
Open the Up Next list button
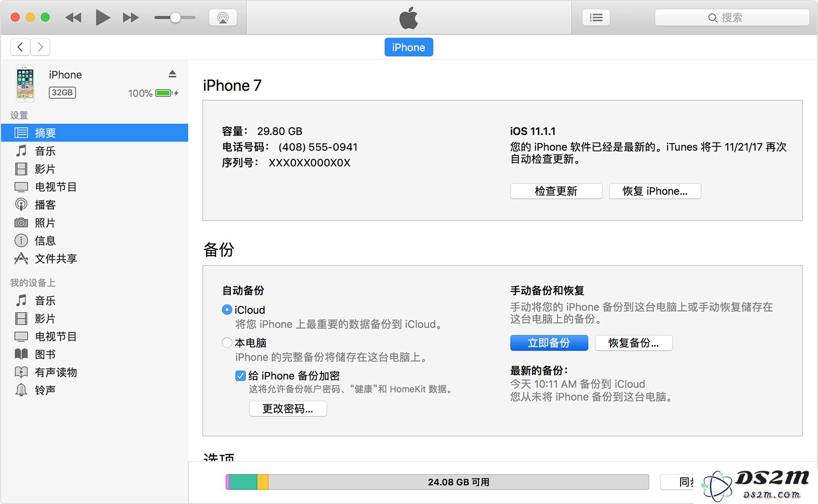pos(596,18)
